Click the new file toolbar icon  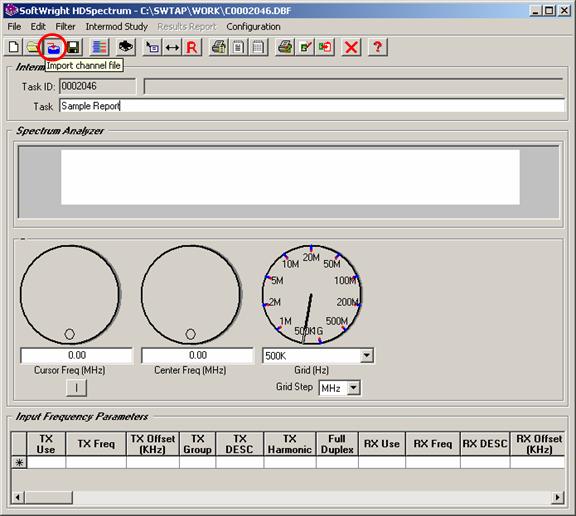14,47
